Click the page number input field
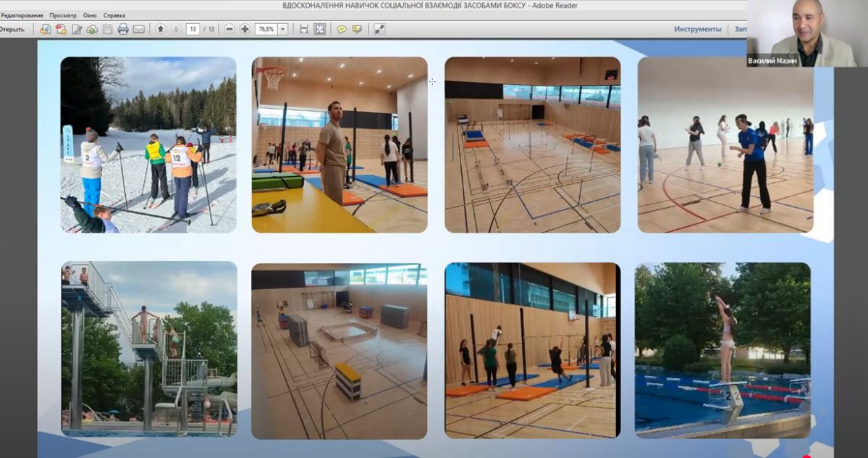The height and width of the screenshot is (458, 868). click(x=193, y=29)
